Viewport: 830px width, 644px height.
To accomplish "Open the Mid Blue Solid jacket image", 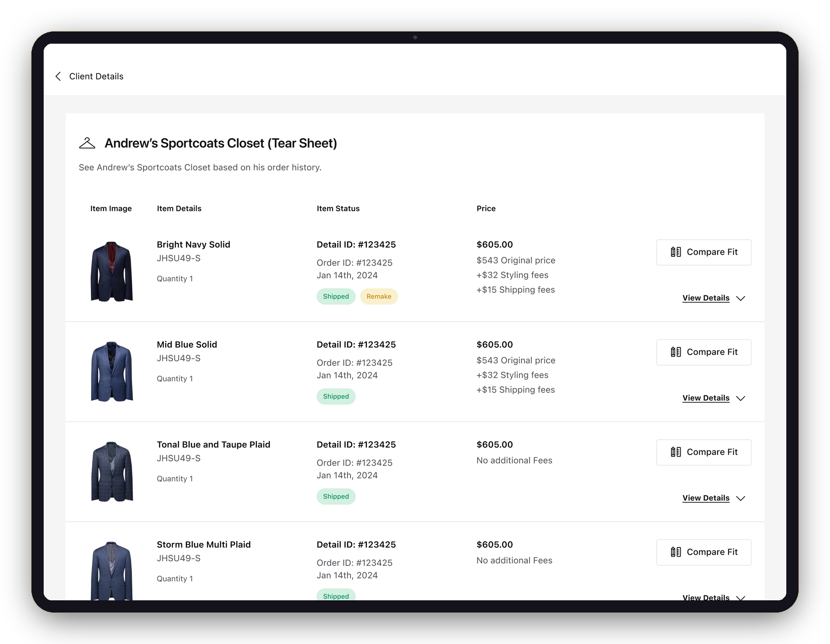I will (111, 371).
